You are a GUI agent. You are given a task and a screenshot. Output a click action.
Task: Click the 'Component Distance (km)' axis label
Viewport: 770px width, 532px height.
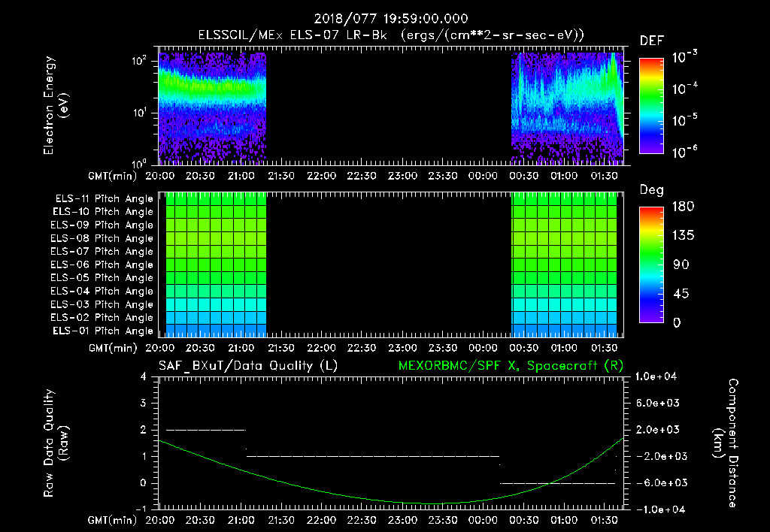pyautogui.click(x=725, y=443)
